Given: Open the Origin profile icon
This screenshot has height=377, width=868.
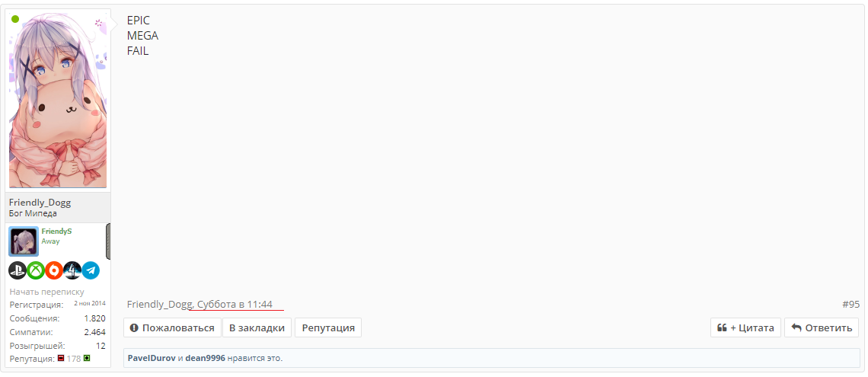Looking at the screenshot, I should [x=54, y=270].
